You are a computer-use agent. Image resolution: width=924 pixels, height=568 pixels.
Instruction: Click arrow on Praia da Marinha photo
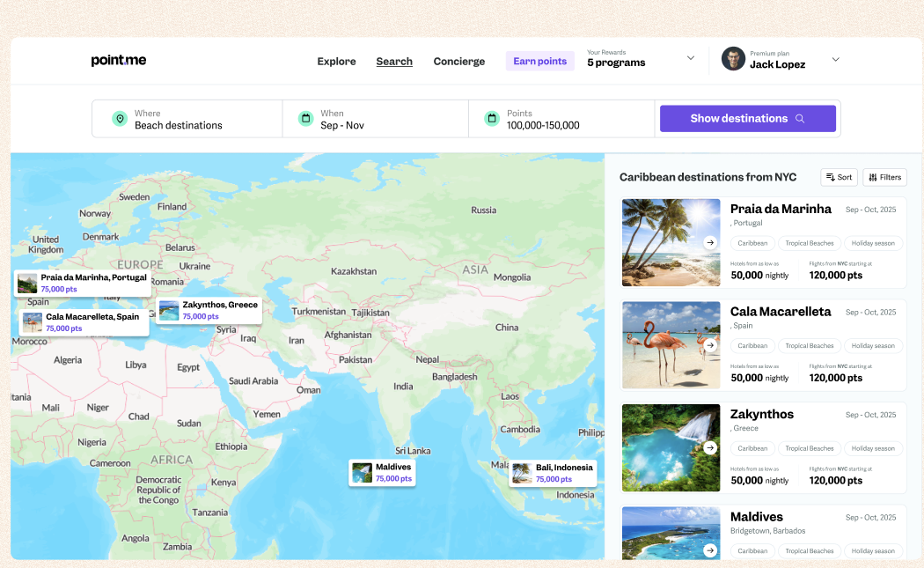point(710,242)
